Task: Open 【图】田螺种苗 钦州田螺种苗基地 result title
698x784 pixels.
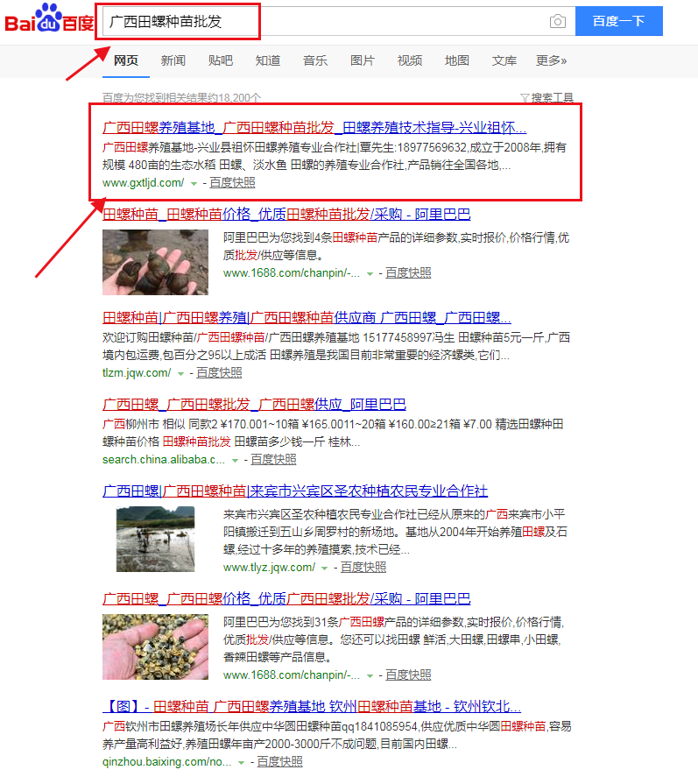Action: (312, 707)
